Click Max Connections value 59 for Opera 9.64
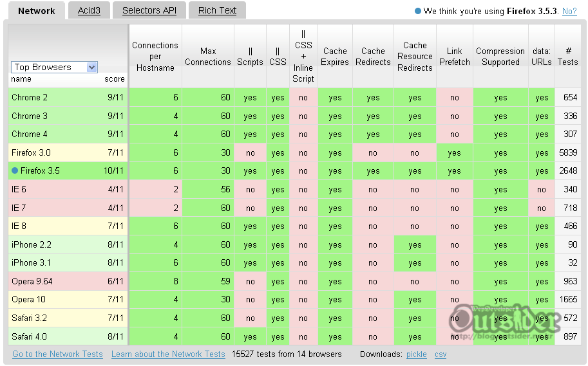 [x=225, y=281]
